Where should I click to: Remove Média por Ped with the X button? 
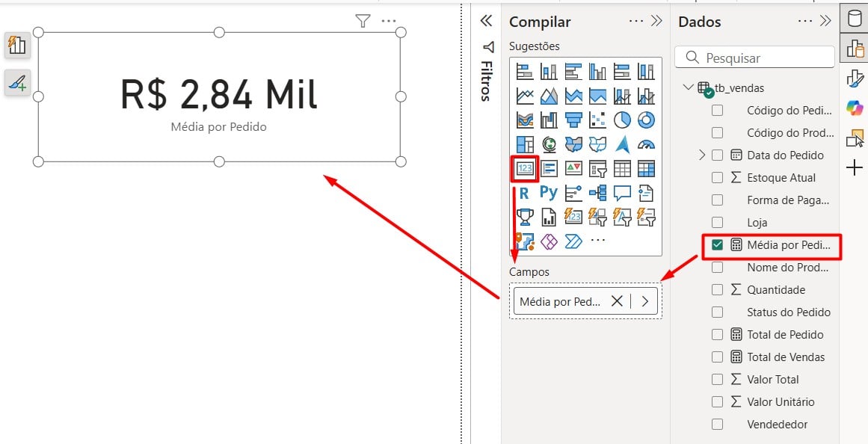(617, 300)
